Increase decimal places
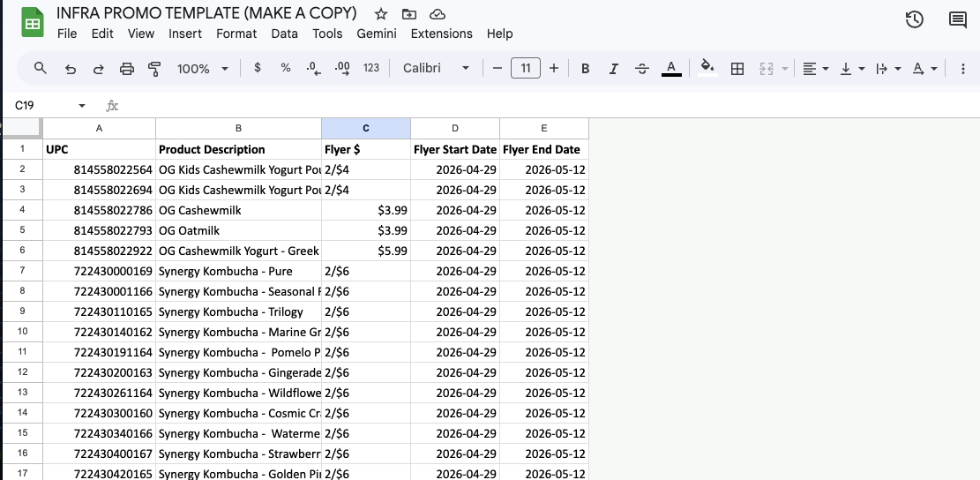Viewport: 980px width, 480px height. 342,68
